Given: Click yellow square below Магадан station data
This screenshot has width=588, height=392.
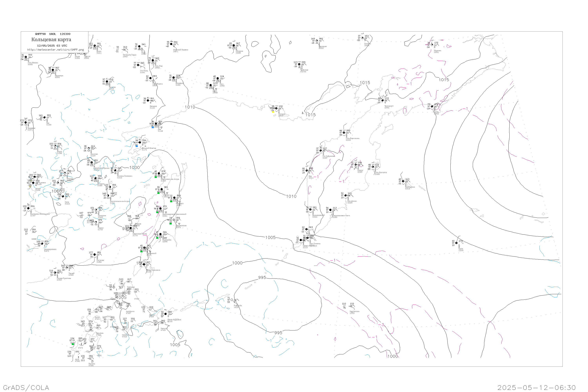Looking at the screenshot, I should tap(273, 112).
